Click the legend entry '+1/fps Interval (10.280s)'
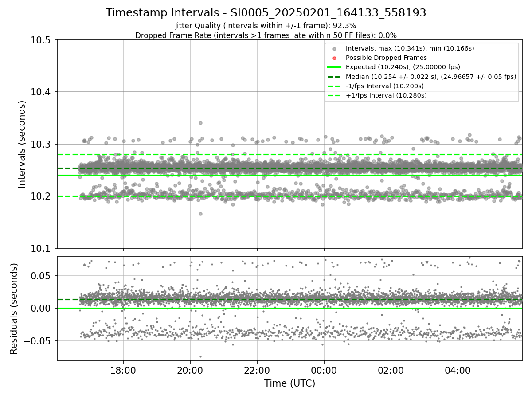Viewport: 532px width, 399px height. point(386,95)
